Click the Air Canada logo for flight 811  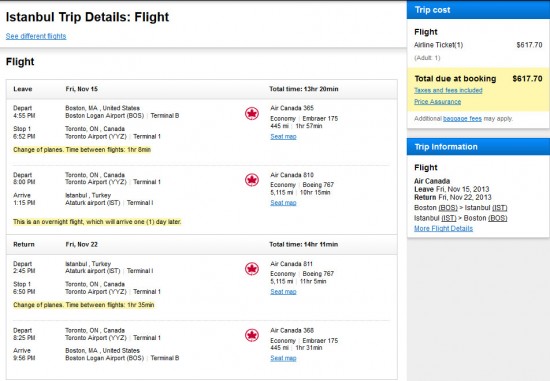coord(252,269)
